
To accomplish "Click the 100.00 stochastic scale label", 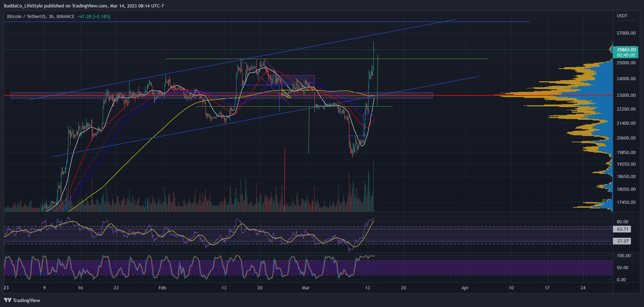I will click(x=624, y=256).
